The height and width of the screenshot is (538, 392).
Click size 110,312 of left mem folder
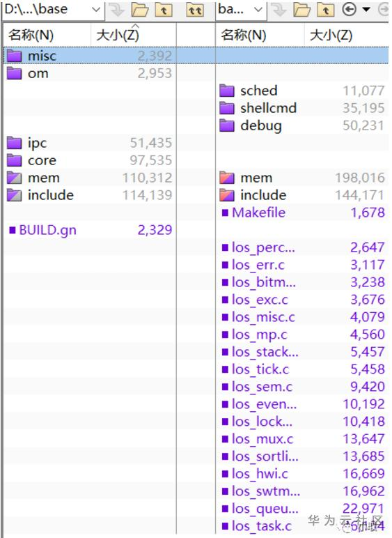(x=148, y=178)
